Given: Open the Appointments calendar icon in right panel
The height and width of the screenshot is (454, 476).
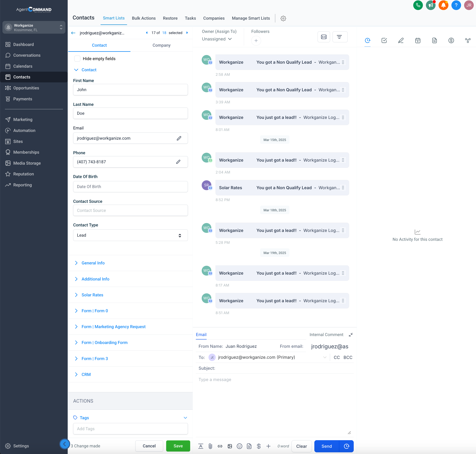Looking at the screenshot, I should tap(418, 40).
